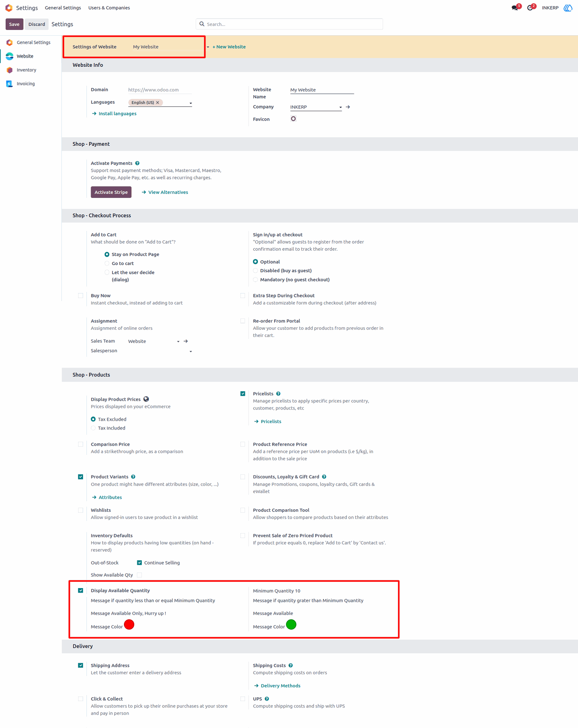
Task: Select Stay on Product Page radio
Action: coord(107,254)
